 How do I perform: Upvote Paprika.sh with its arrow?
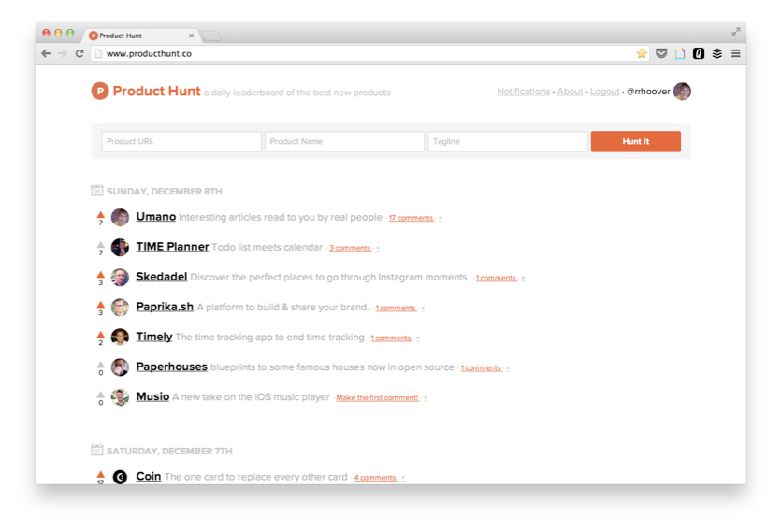point(101,305)
